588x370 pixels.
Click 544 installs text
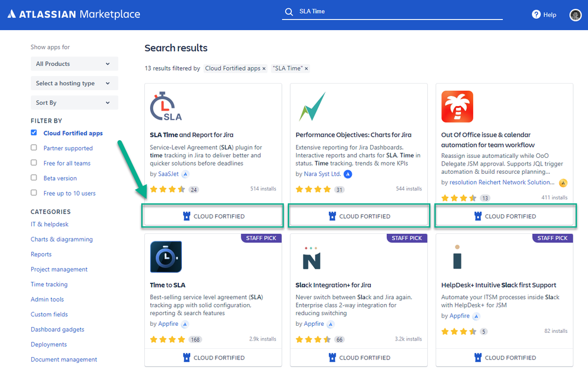(x=408, y=189)
